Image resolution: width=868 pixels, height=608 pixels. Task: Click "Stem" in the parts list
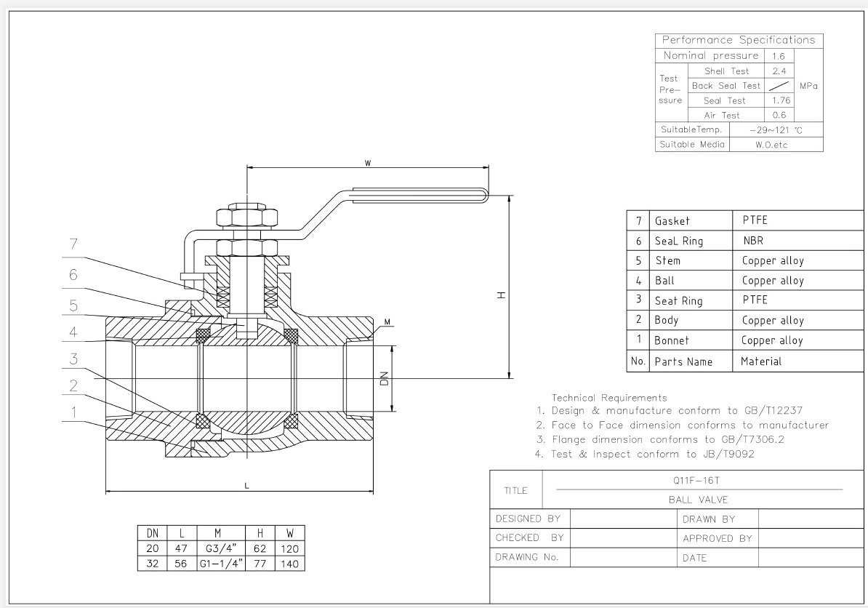pyautogui.click(x=667, y=260)
